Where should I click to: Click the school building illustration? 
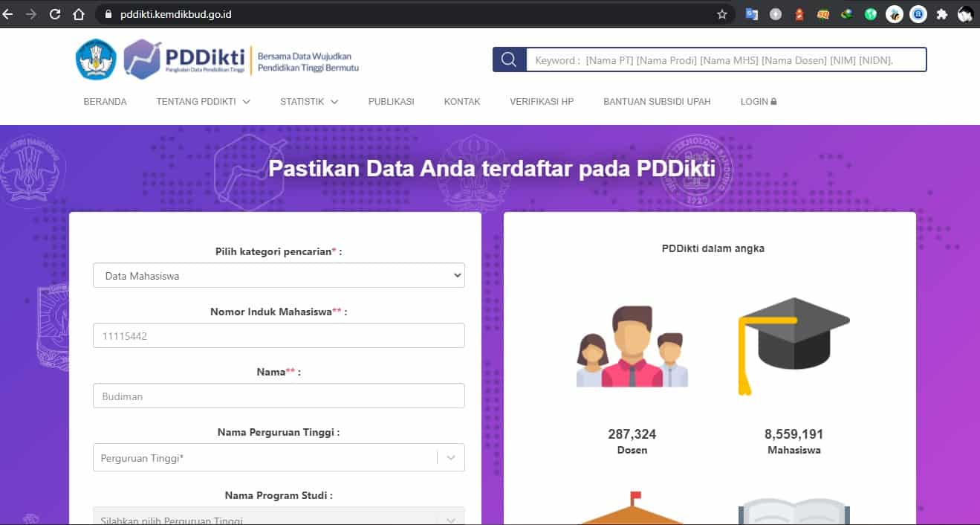point(632,508)
